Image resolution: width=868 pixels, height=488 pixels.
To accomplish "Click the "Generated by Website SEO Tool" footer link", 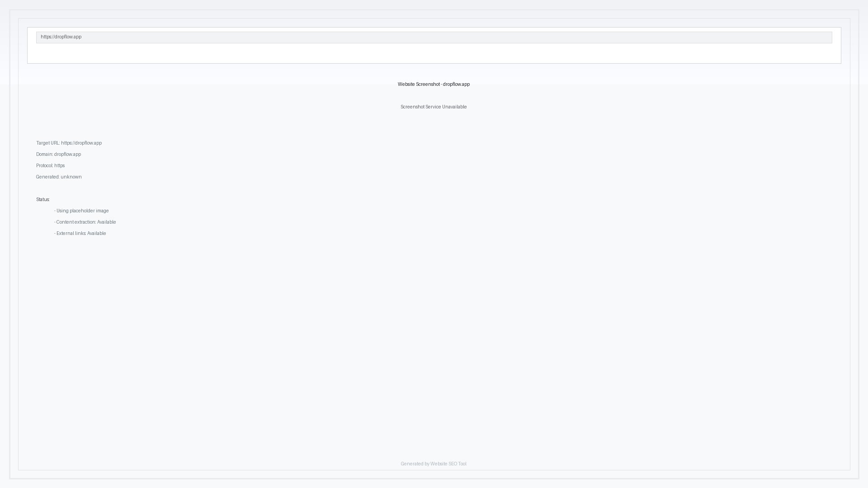I will pyautogui.click(x=434, y=464).
